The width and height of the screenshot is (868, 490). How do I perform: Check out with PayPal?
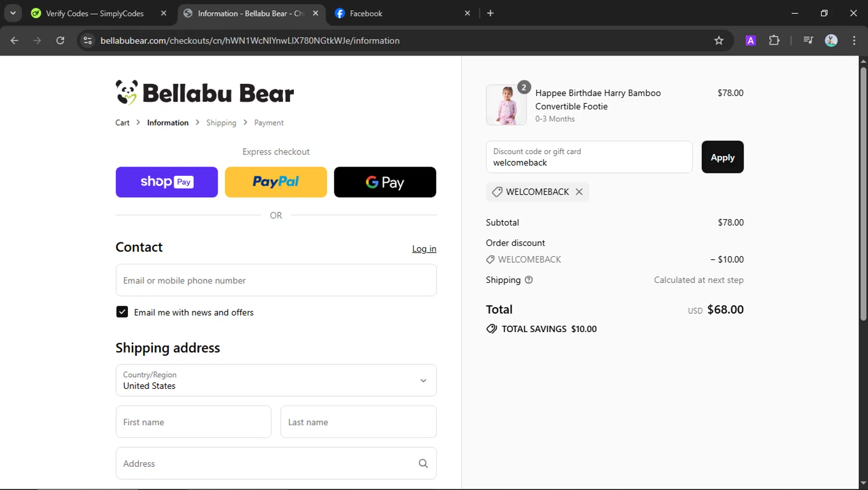(275, 182)
